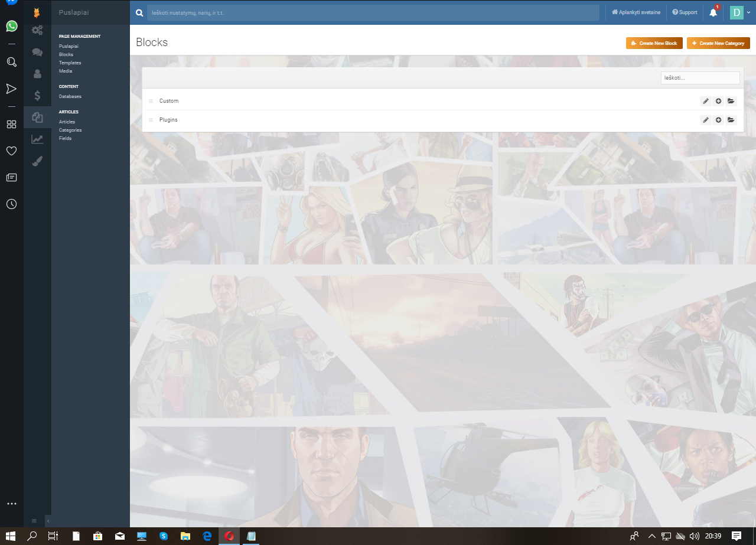
Task: Open the Windows Start menu
Action: coord(11,536)
